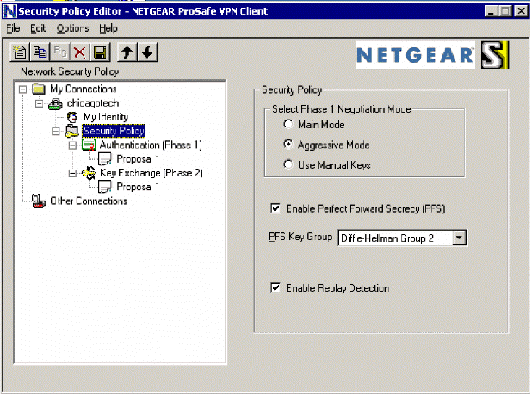This screenshot has width=532, height=395.
Task: Select Aggressive Mode radio button
Action: 288,145
